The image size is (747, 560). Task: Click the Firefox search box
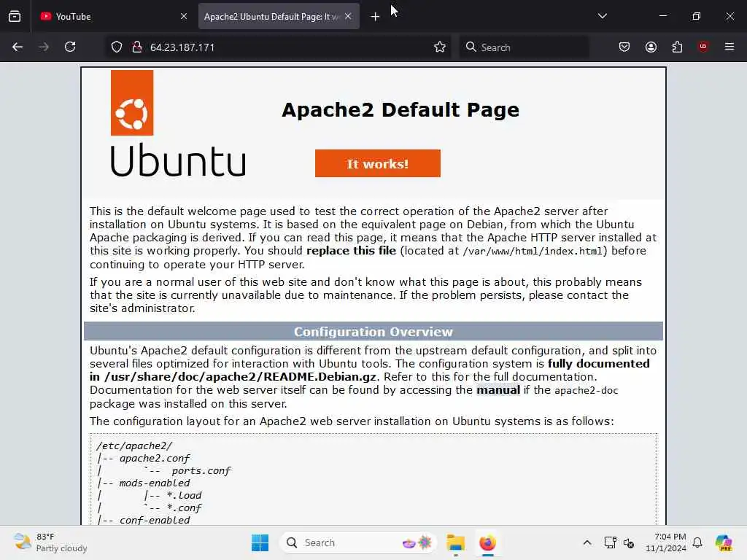(525, 47)
